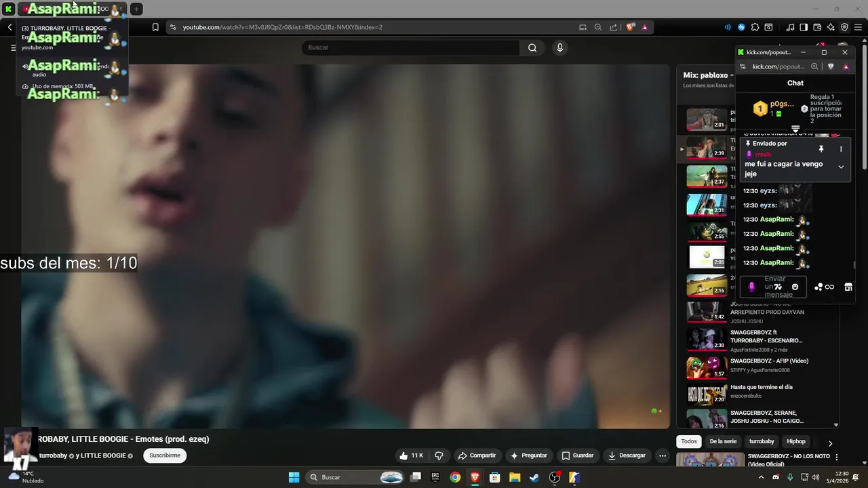Open Brave Wallet icon
868x488 pixels.
click(x=817, y=27)
